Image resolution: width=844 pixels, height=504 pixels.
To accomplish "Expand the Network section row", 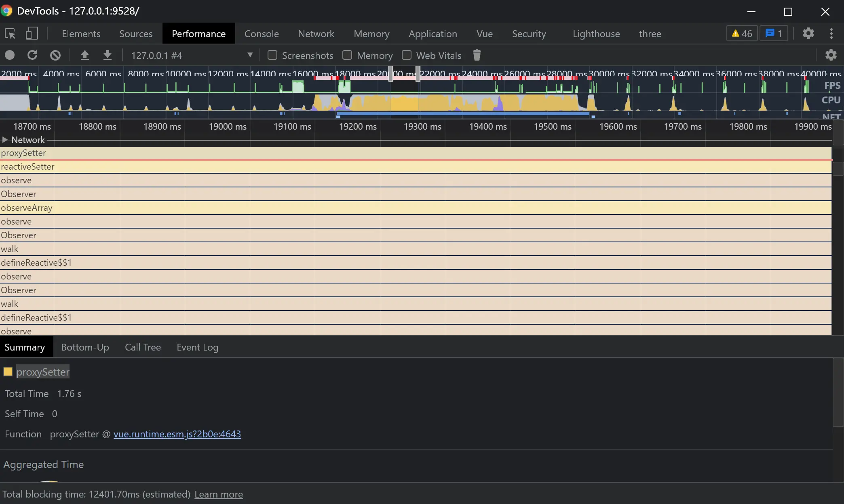I will [5, 139].
